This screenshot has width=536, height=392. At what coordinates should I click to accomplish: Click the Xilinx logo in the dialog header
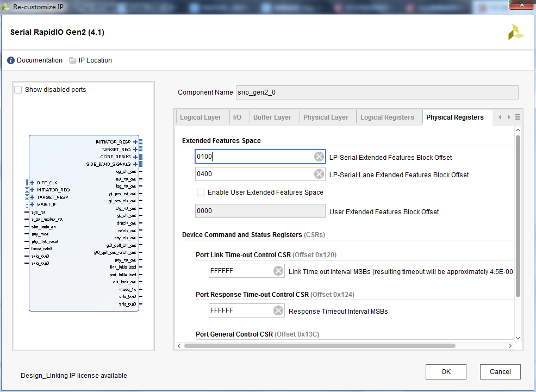(x=515, y=32)
